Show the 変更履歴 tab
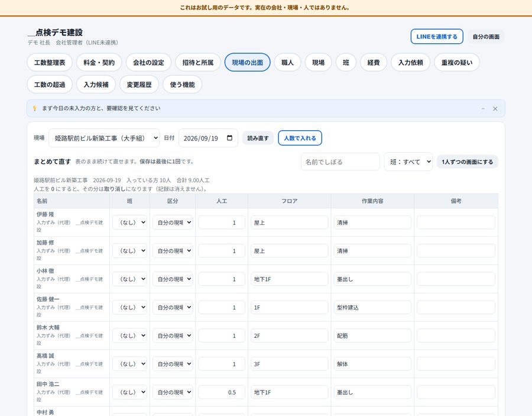Viewport: 532px width, 416px height. point(139,85)
